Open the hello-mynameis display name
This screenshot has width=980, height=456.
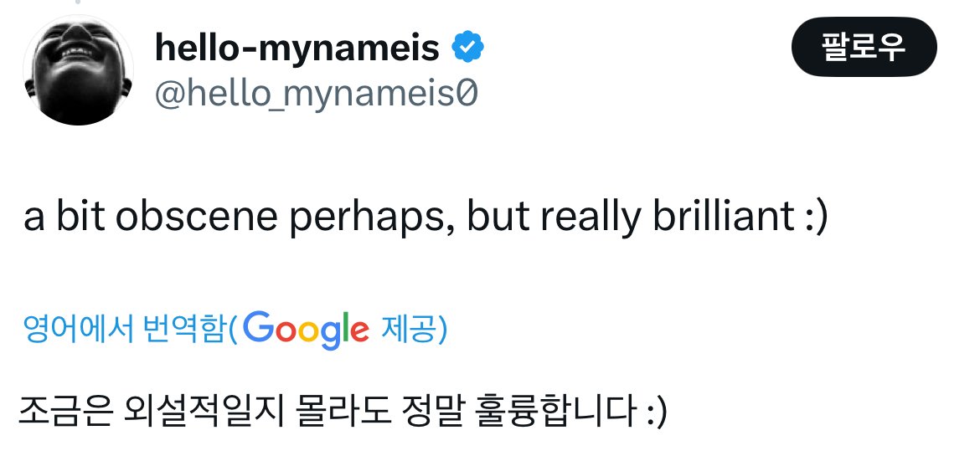[x=297, y=50]
